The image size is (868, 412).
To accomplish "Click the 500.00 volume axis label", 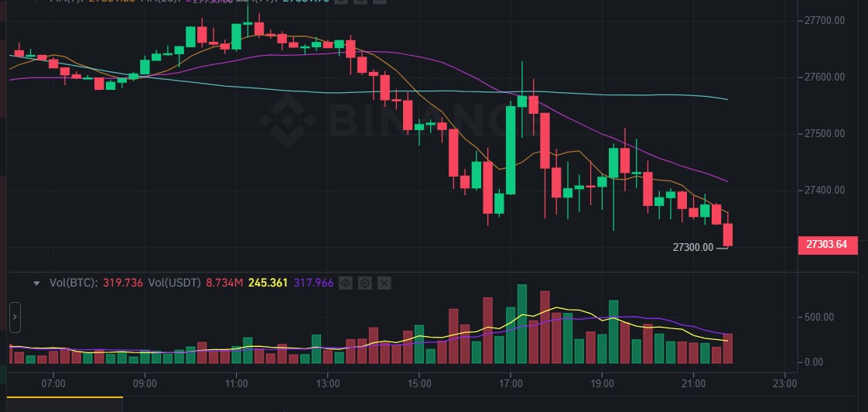I will click(x=822, y=318).
